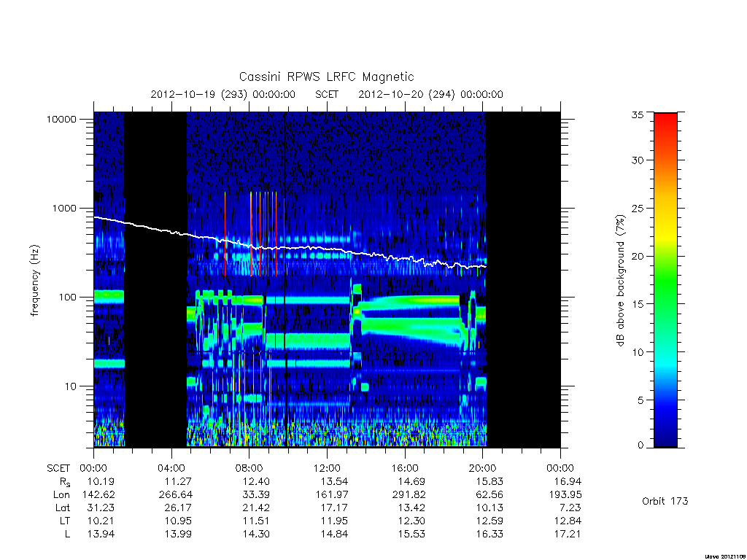
Task: Click the local time value 12.30
Action: tap(412, 521)
